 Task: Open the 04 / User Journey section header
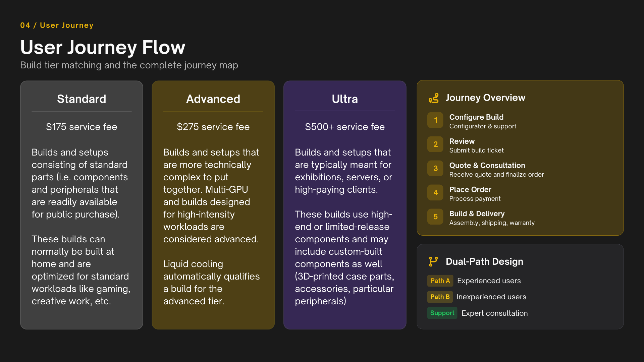tap(57, 25)
